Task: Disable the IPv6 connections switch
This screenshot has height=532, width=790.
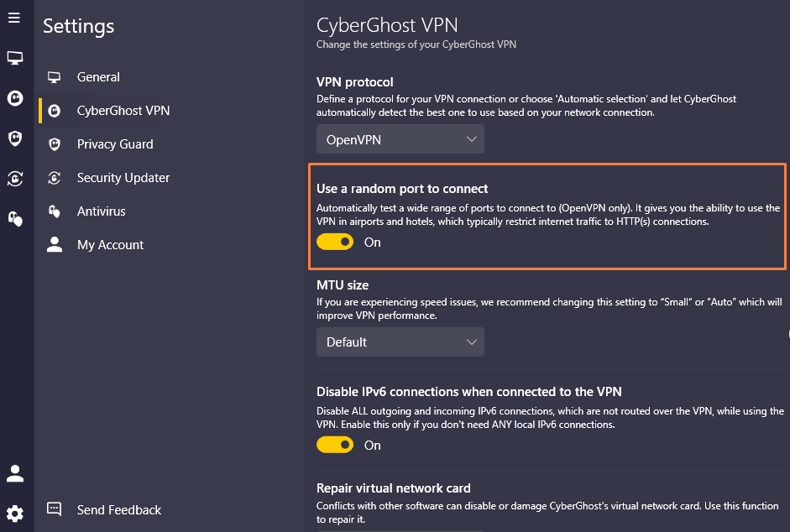Action: [x=335, y=445]
